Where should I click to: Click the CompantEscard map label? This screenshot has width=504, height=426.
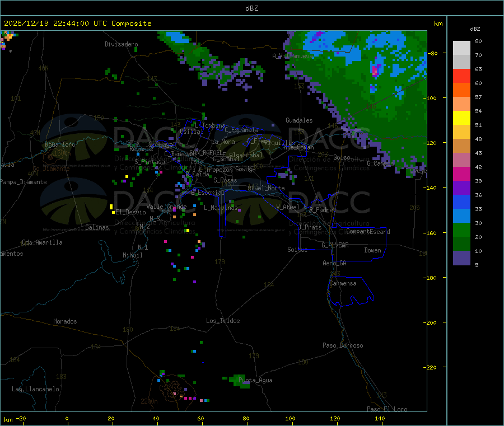coord(368,232)
